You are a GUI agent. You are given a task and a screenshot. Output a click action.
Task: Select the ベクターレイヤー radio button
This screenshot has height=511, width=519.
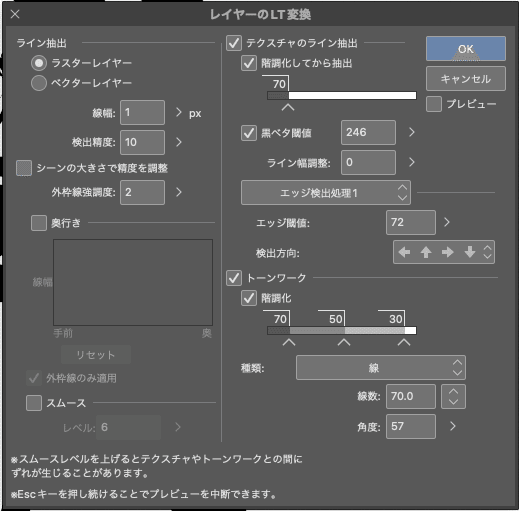pos(39,83)
